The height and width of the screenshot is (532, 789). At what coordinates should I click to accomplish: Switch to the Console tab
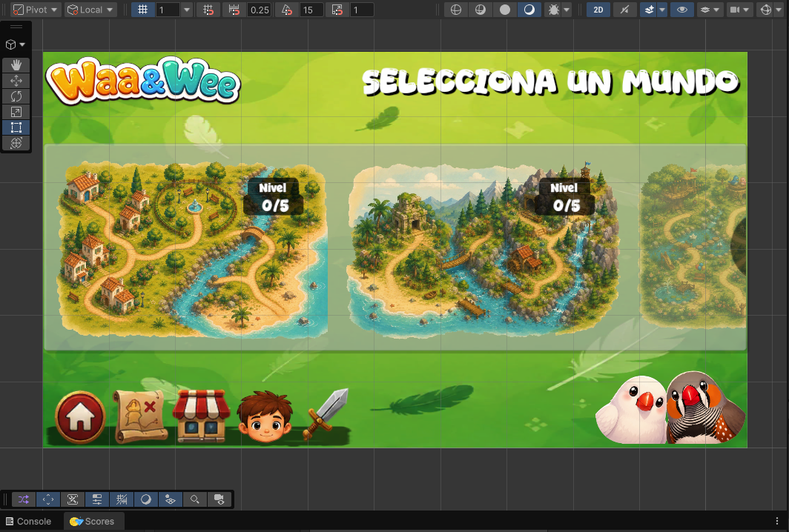tap(29, 522)
